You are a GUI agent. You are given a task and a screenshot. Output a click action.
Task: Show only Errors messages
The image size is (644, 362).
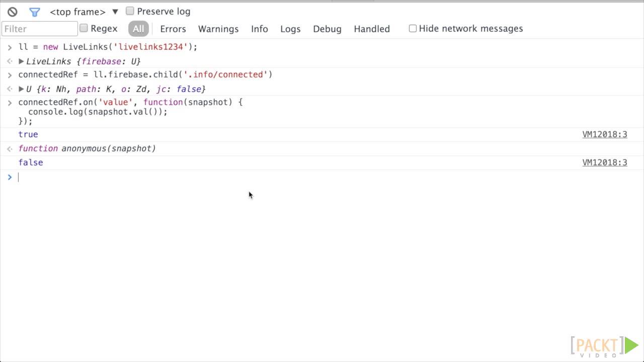pyautogui.click(x=173, y=29)
